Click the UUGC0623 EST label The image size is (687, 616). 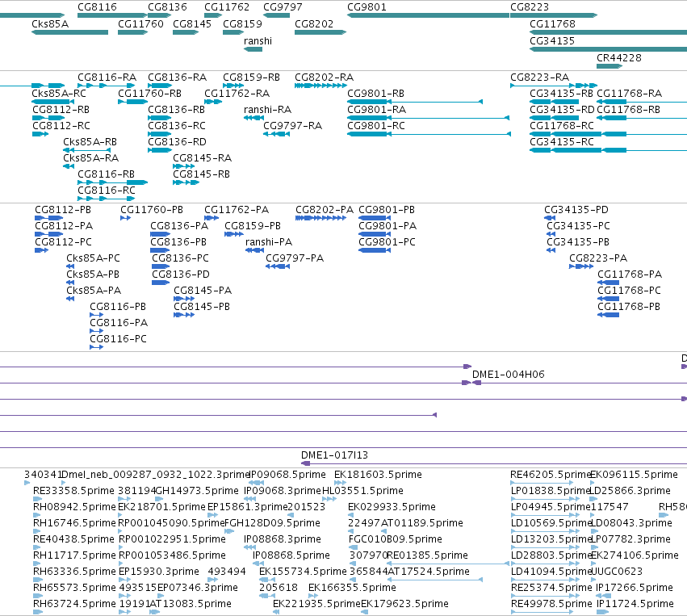click(617, 572)
